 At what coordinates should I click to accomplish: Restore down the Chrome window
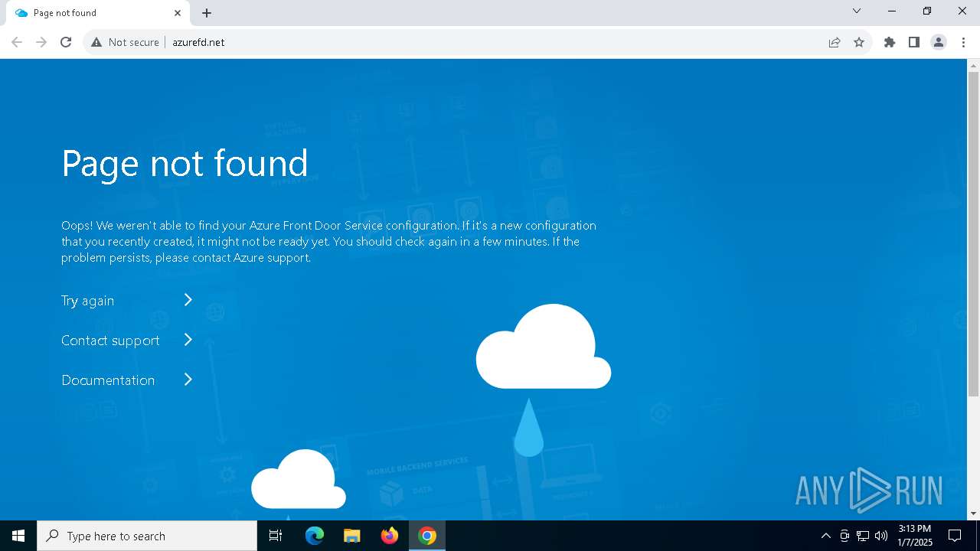click(927, 11)
